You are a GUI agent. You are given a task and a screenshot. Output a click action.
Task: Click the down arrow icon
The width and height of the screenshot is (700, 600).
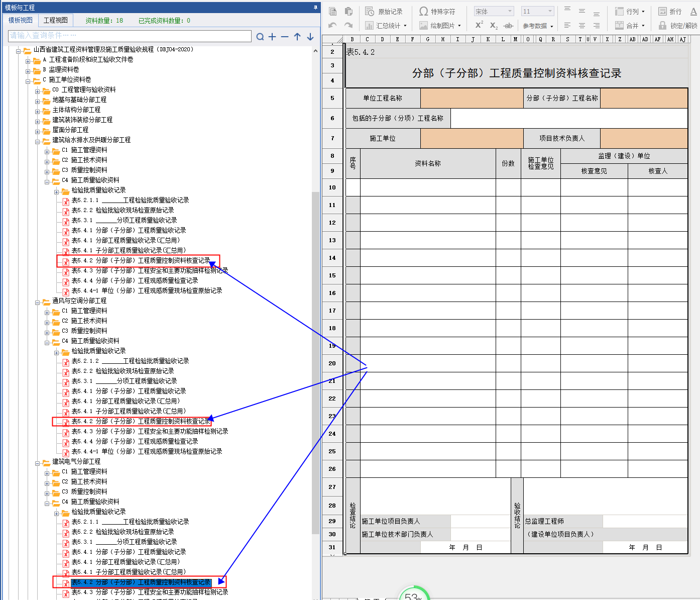[x=310, y=37]
